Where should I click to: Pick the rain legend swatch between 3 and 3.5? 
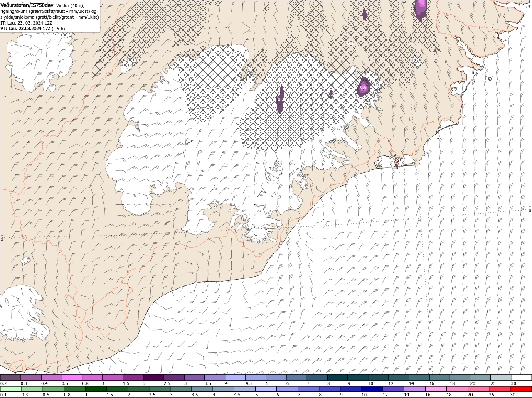(x=181, y=389)
